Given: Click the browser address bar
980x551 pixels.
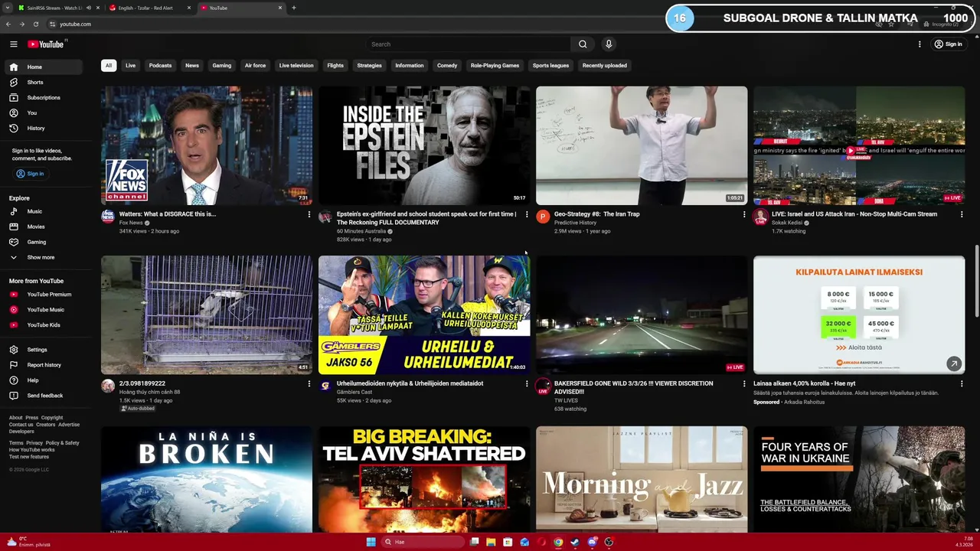Looking at the screenshot, I should pyautogui.click(x=459, y=24).
